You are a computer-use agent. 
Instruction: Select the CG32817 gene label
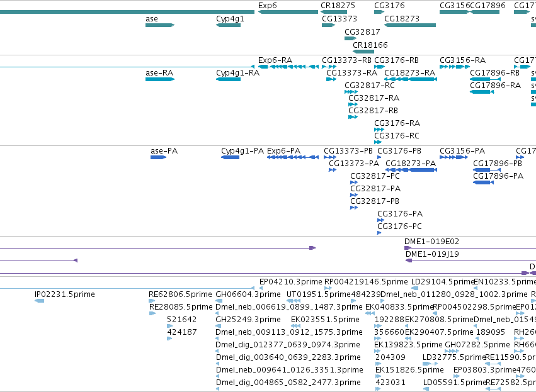(362, 31)
